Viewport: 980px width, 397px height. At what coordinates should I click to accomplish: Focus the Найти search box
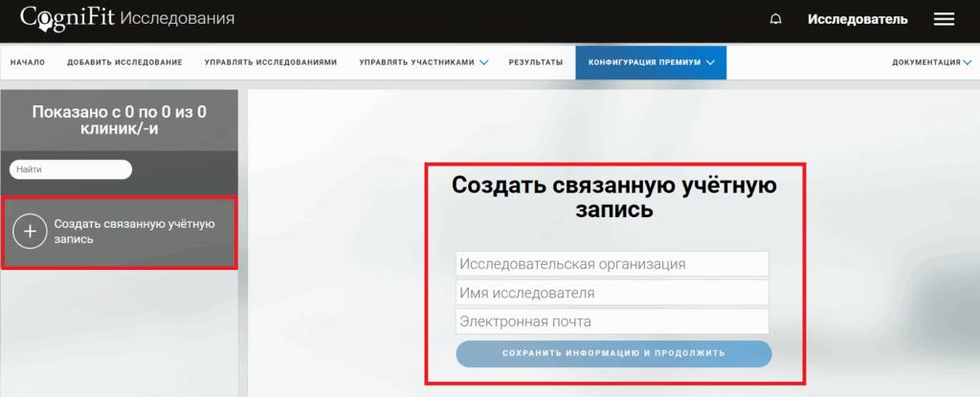[x=71, y=169]
